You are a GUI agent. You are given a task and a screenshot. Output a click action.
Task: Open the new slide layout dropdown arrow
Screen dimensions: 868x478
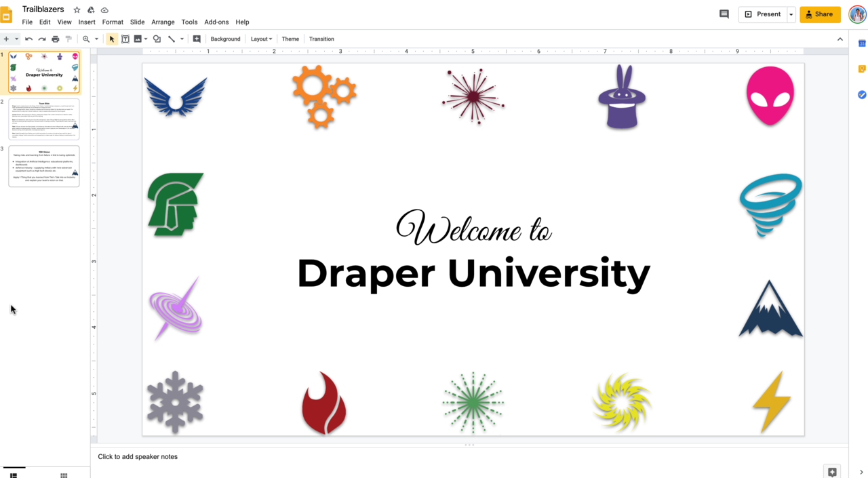[16, 39]
